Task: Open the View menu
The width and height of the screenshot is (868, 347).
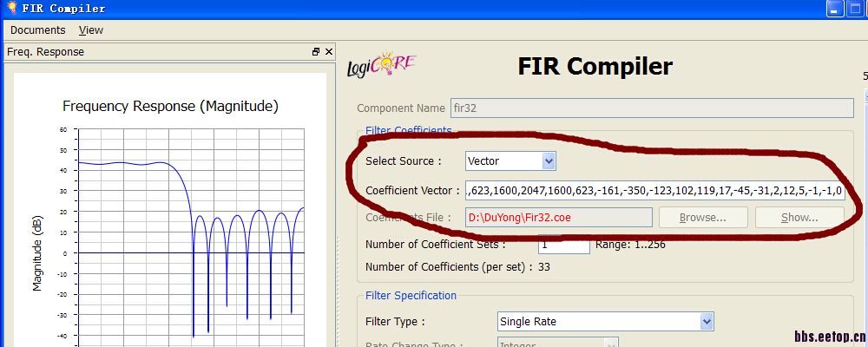Action: (91, 30)
